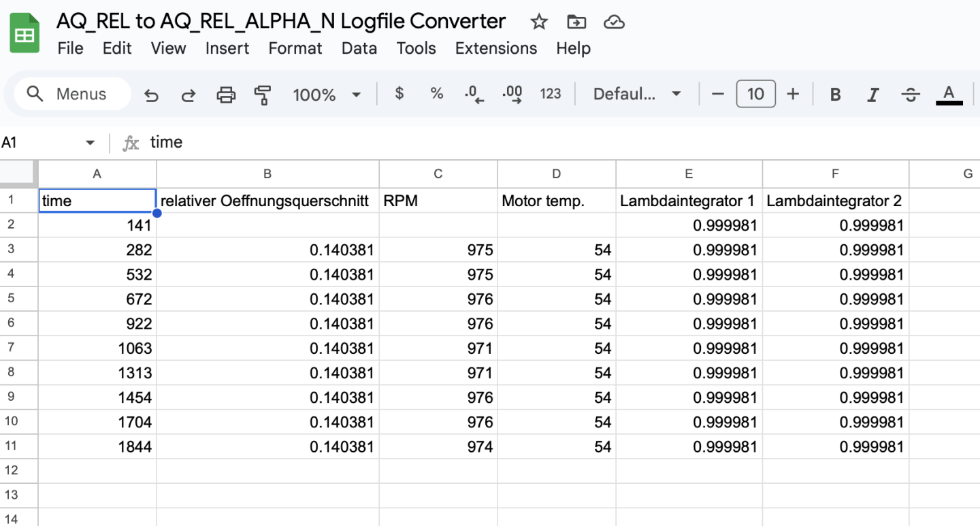
Task: Open the File menu
Action: [x=71, y=48]
